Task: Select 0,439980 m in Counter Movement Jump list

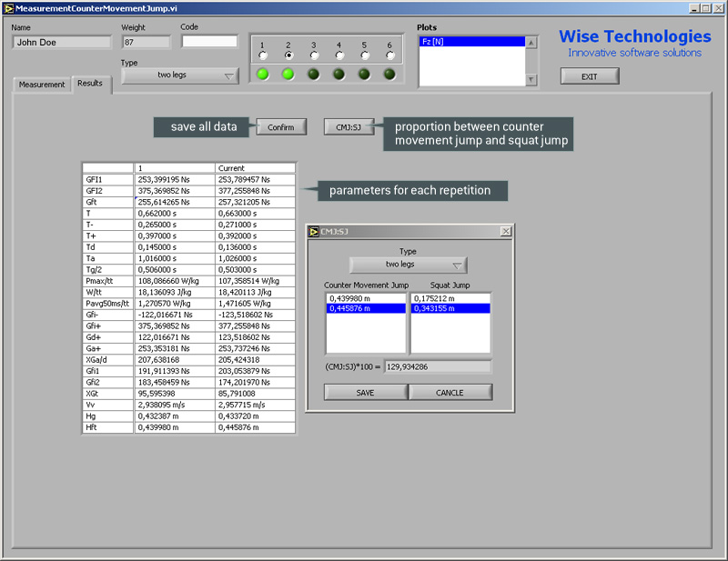Action: (366, 298)
